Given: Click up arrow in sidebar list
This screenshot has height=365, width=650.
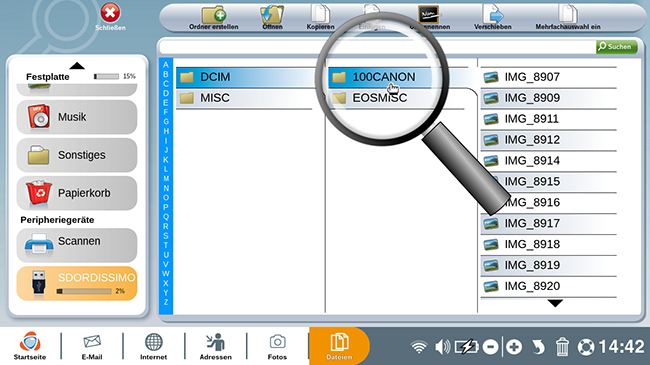Looking at the screenshot, I should (77, 66).
